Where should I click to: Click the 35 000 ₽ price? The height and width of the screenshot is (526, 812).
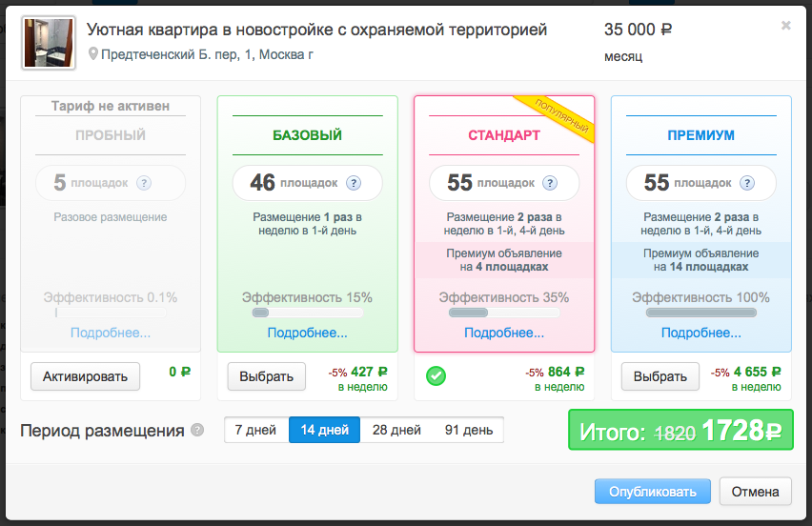(638, 30)
